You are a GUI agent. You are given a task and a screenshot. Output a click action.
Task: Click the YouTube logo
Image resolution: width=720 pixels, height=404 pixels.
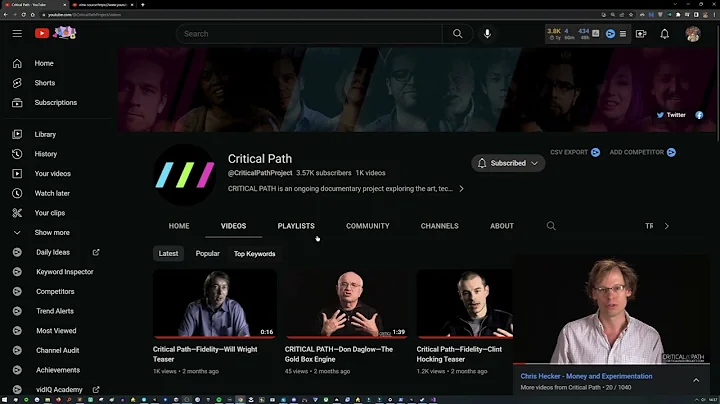click(42, 33)
